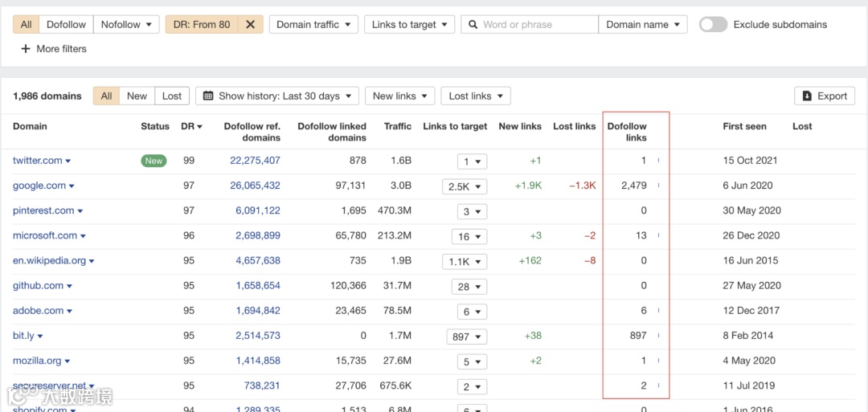This screenshot has height=412, width=868.
Task: Click the calendar icon in Show history
Action: pyautogui.click(x=209, y=96)
